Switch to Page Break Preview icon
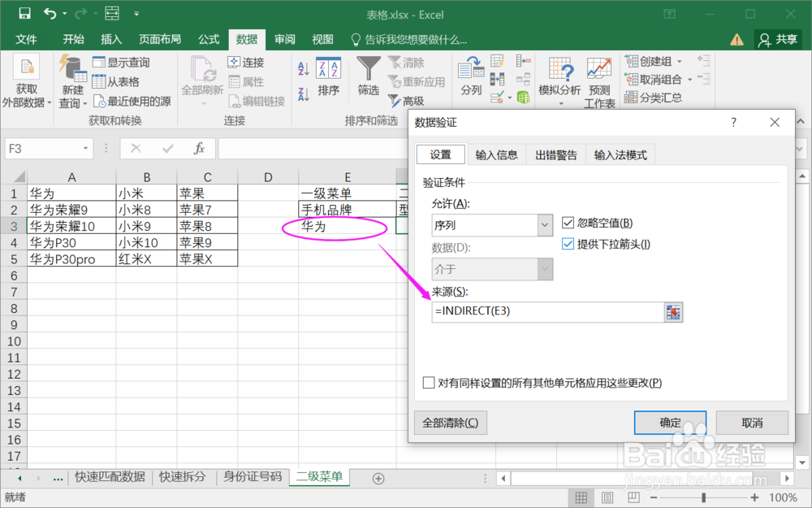 (633, 497)
